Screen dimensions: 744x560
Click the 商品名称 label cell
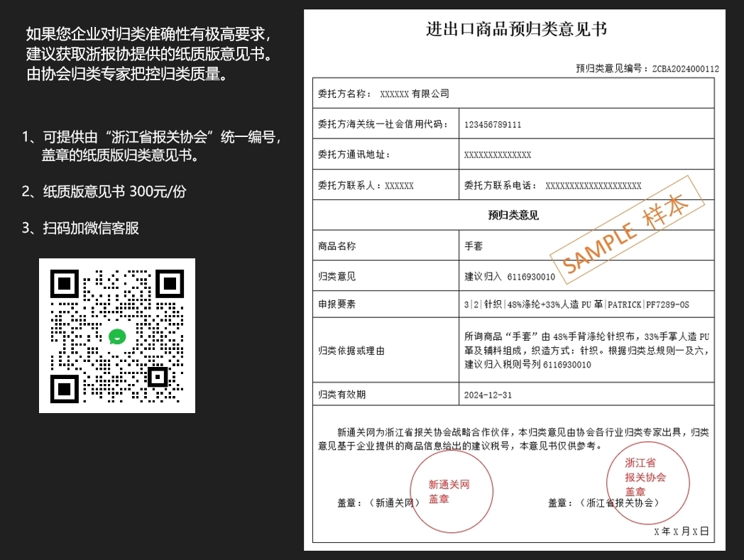click(385, 246)
